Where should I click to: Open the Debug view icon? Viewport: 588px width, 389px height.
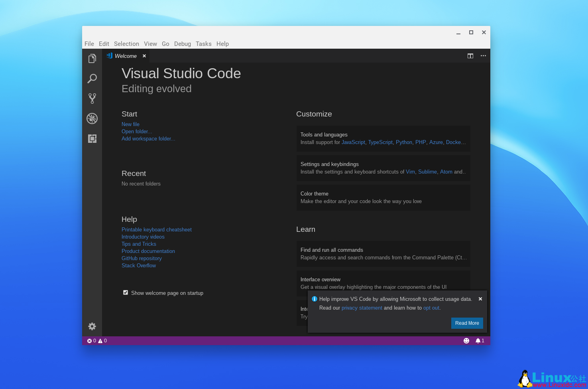[x=92, y=118]
